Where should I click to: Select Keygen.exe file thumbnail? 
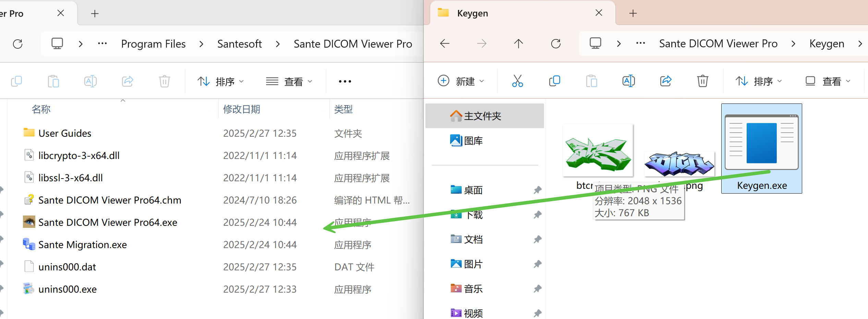(761, 148)
